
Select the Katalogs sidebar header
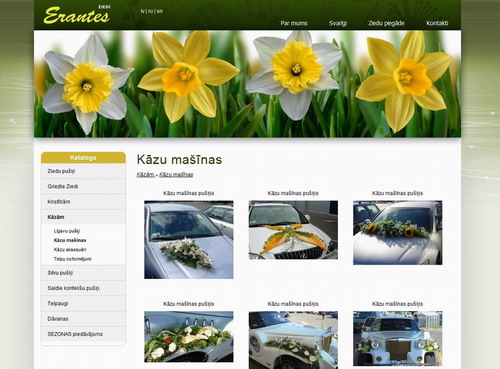(83, 158)
